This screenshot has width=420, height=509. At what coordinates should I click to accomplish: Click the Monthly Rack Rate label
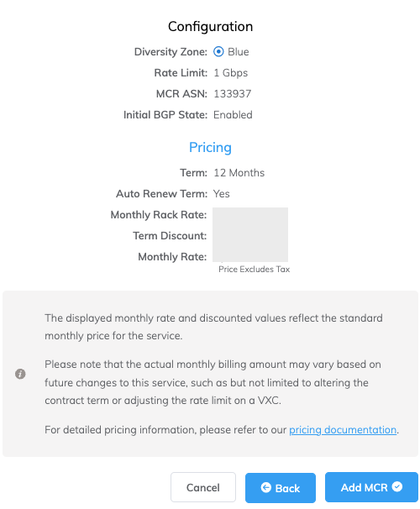coord(159,215)
